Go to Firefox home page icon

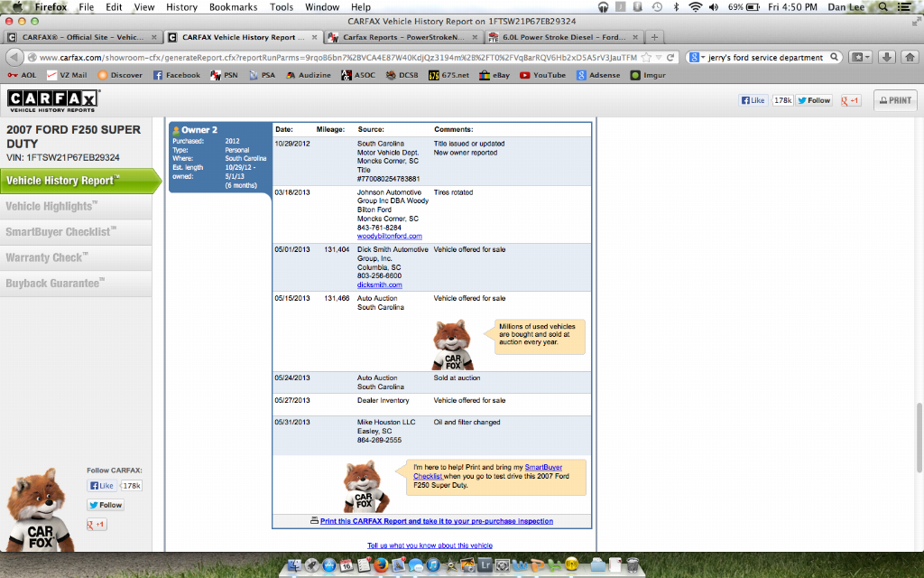click(x=910, y=57)
